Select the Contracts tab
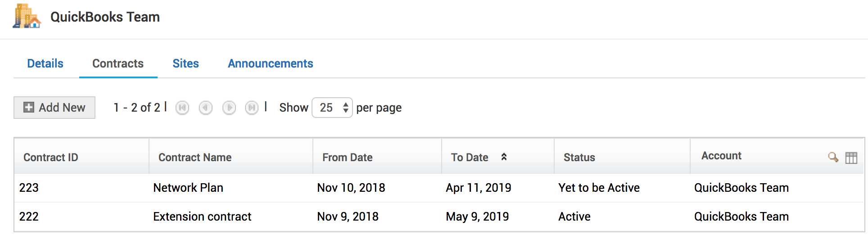 point(118,63)
